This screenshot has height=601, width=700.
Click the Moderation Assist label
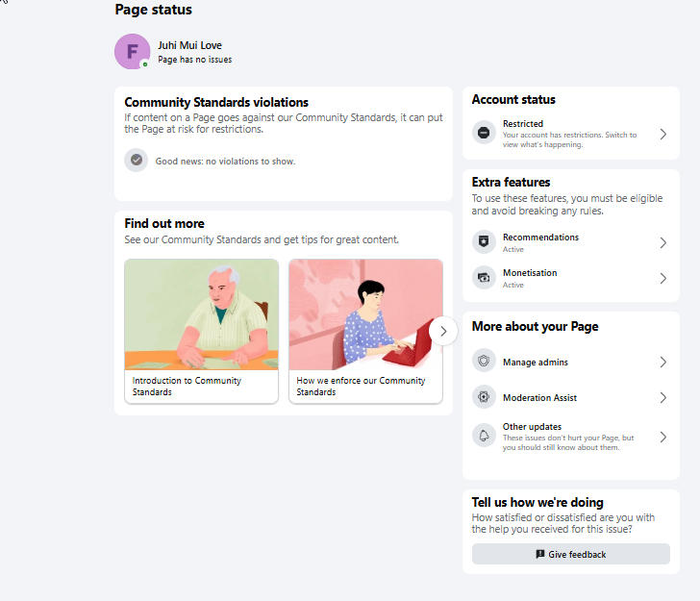coord(539,397)
